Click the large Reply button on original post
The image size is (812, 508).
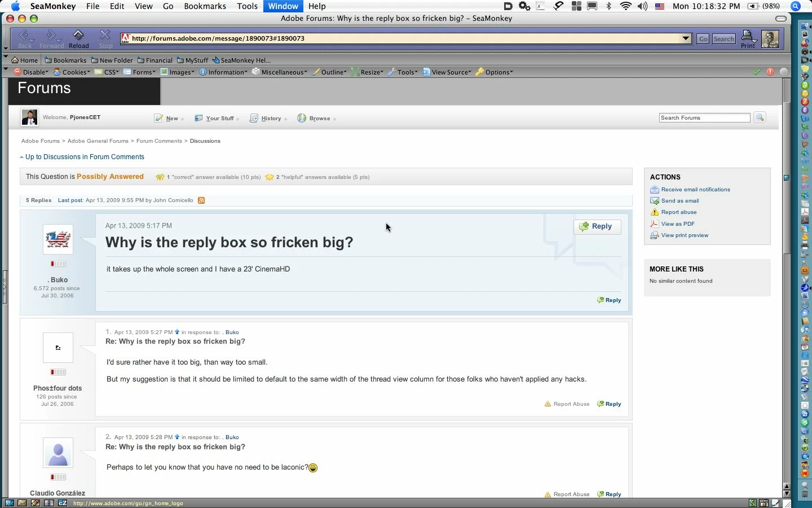point(597,226)
